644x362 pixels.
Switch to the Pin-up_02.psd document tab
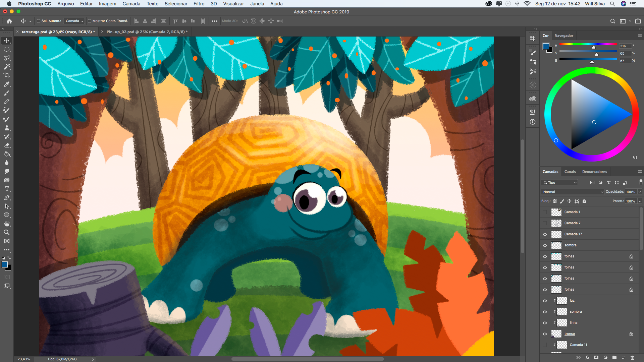[x=147, y=32]
